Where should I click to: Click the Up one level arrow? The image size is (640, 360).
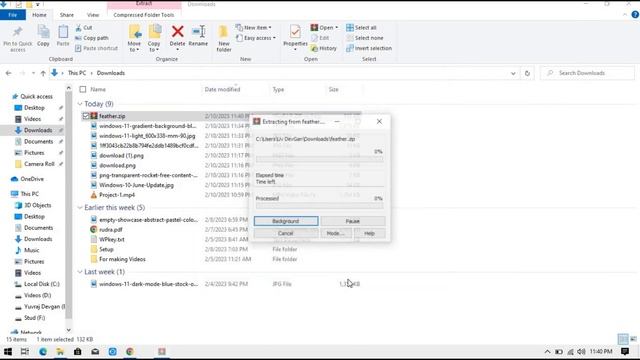point(43,73)
